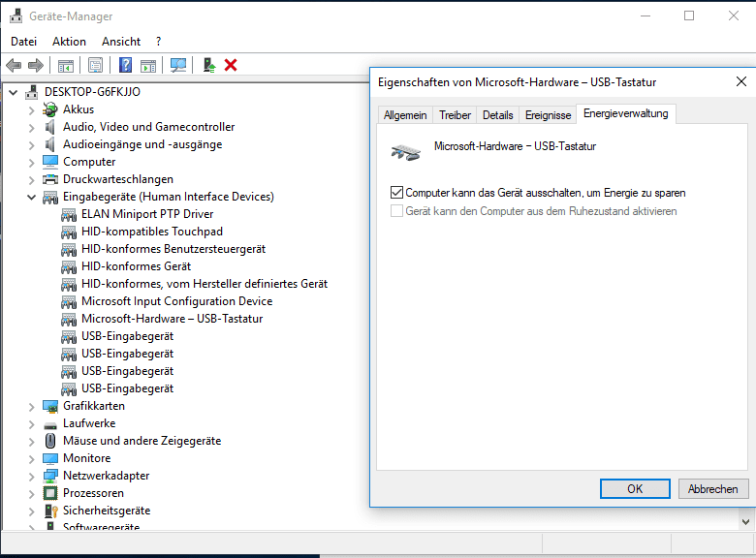Click the Netzwerkadapter network icon
Image resolution: width=756 pixels, height=558 pixels.
(x=50, y=476)
